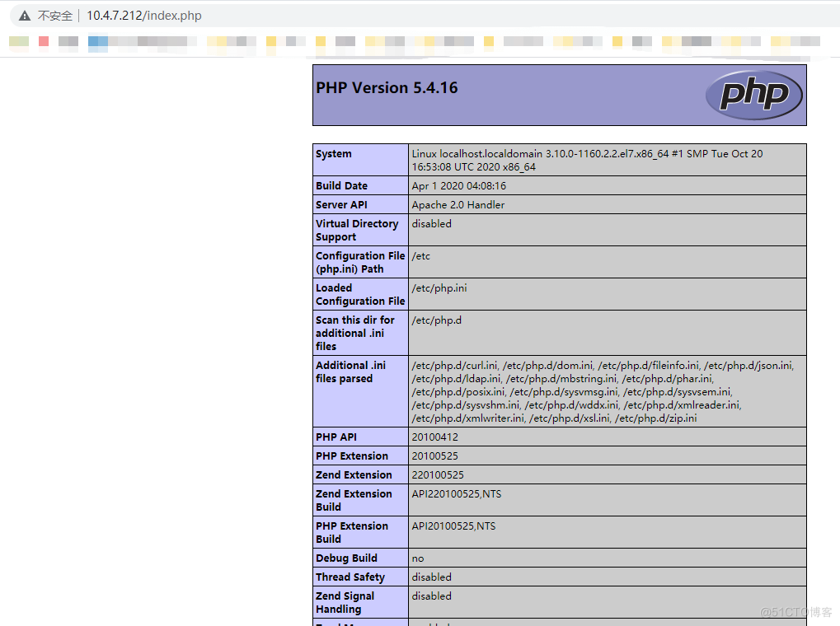Viewport: 840px width, 626px height.
Task: Click the 'Zend Extension Build' label
Action: pyautogui.click(x=354, y=500)
